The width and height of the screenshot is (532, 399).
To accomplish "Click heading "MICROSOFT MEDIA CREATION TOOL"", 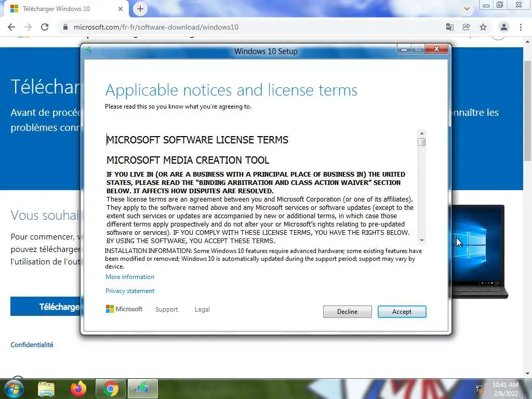I will click(x=188, y=160).
